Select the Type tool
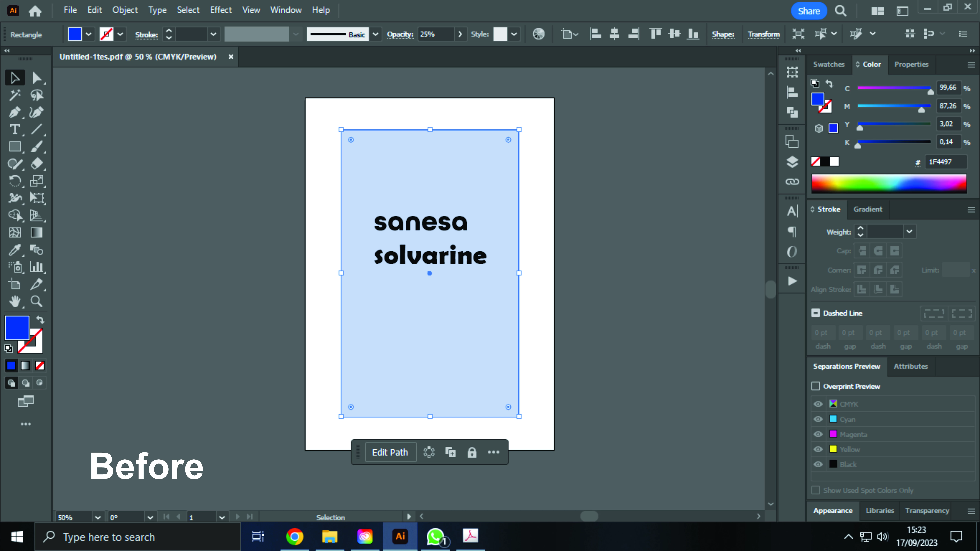980x551 pixels. [x=15, y=129]
